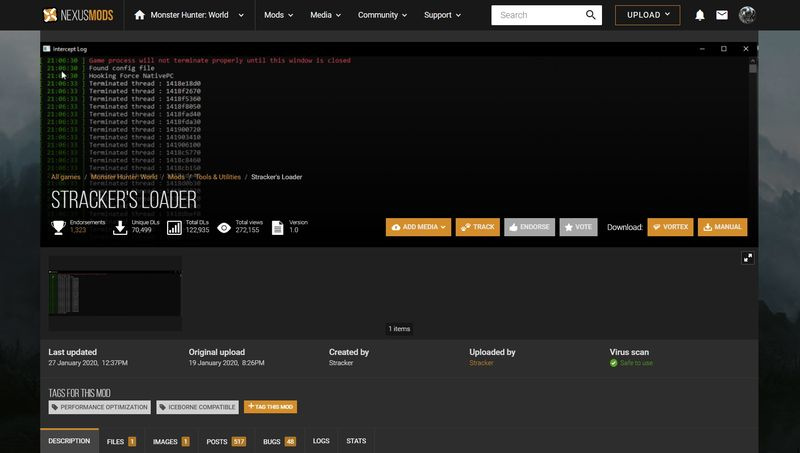Screen dimensions: 800x453
Task: Click the search magnifier icon
Action: [x=590, y=15]
